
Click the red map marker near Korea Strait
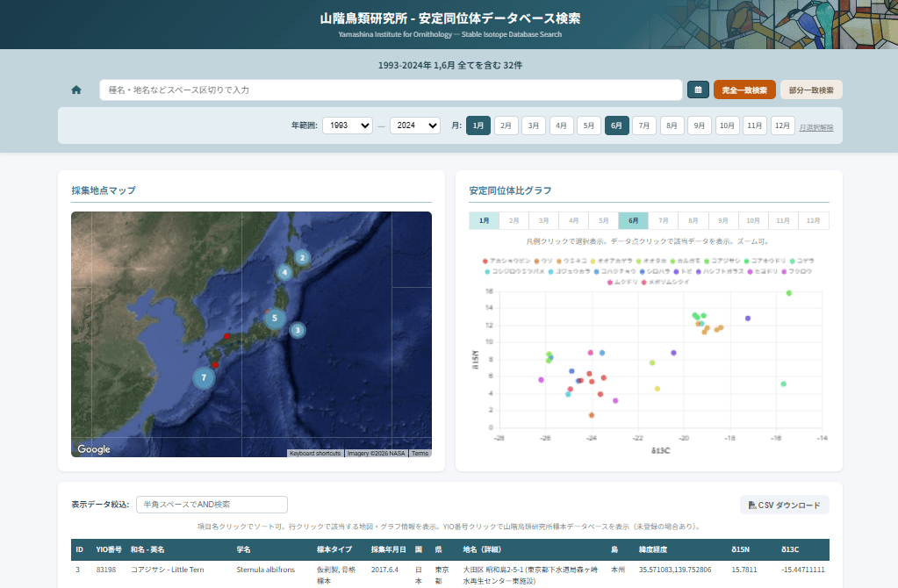click(x=226, y=336)
